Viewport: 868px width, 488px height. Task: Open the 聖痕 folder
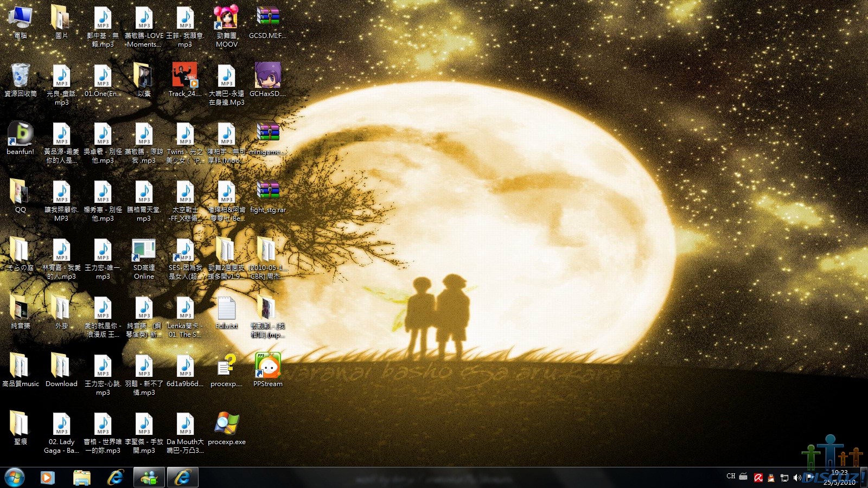pyautogui.click(x=21, y=429)
